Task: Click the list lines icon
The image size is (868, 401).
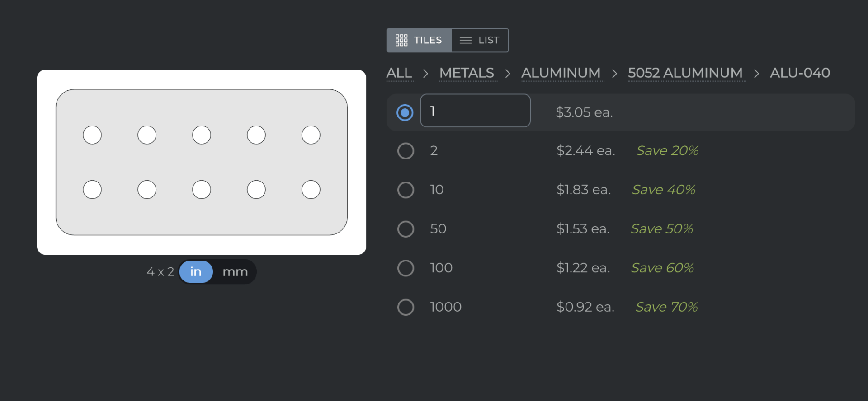Action: [466, 40]
